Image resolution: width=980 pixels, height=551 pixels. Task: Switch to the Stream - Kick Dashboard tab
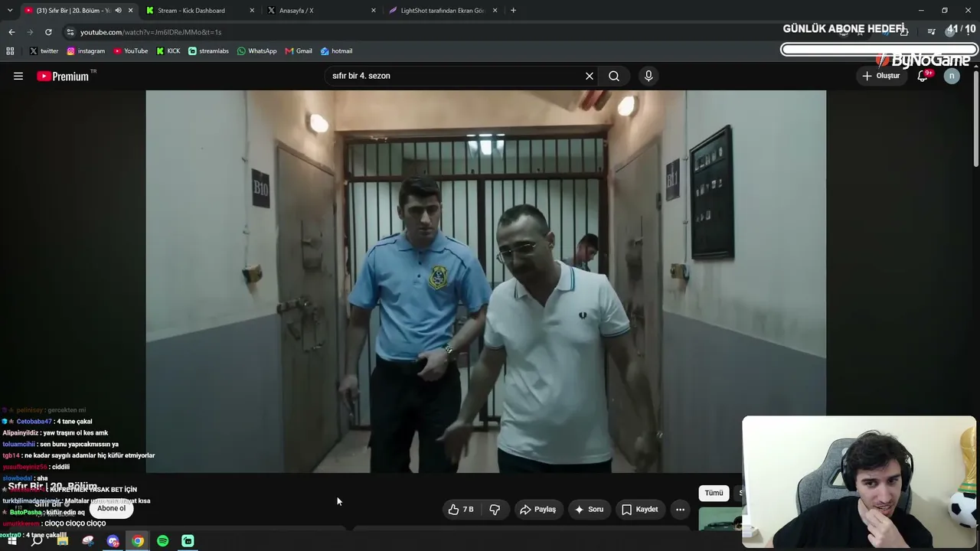click(199, 11)
